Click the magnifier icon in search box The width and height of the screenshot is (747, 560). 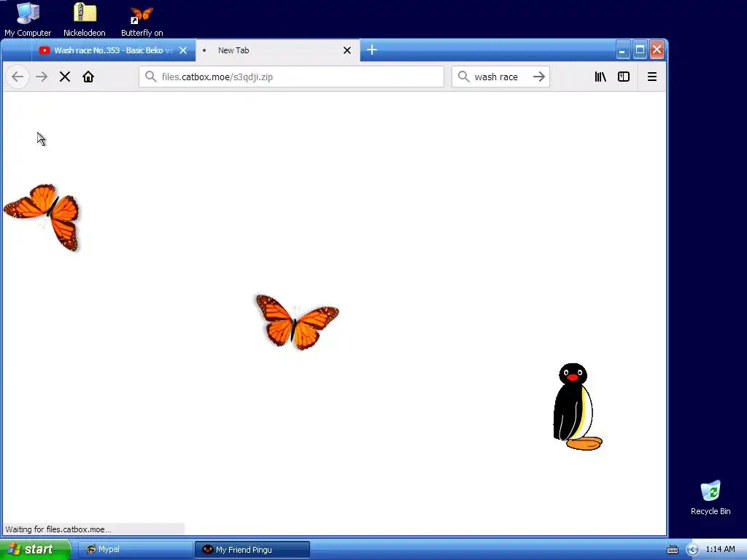[x=463, y=77]
